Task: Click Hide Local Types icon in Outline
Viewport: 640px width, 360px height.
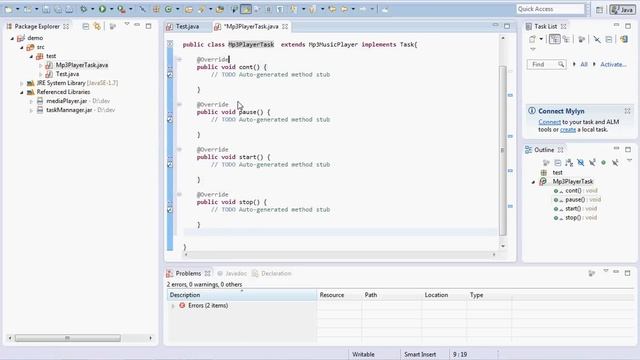Action: (615, 162)
